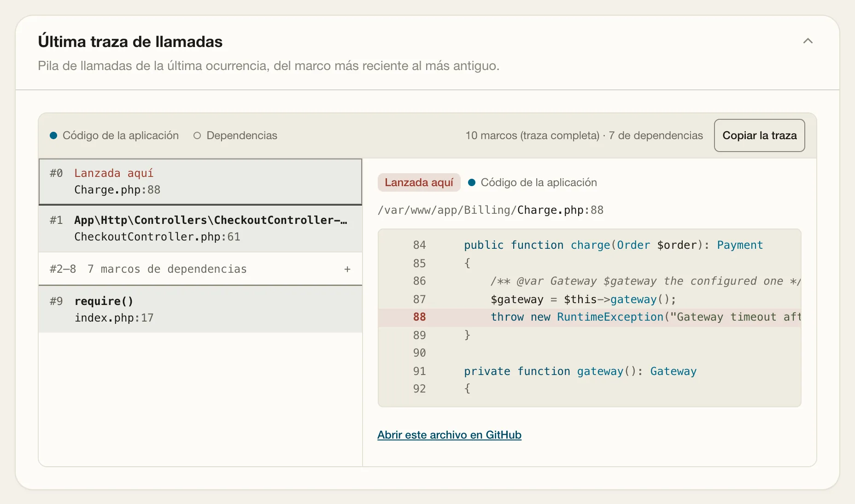Image resolution: width=855 pixels, height=504 pixels.
Task: Select frame #9 index.php:17
Action: point(200,309)
